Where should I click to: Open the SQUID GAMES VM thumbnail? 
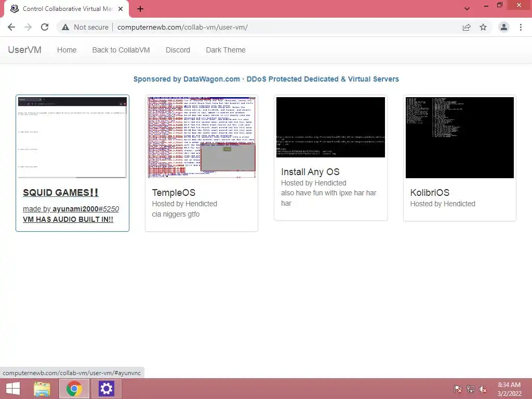pos(72,137)
